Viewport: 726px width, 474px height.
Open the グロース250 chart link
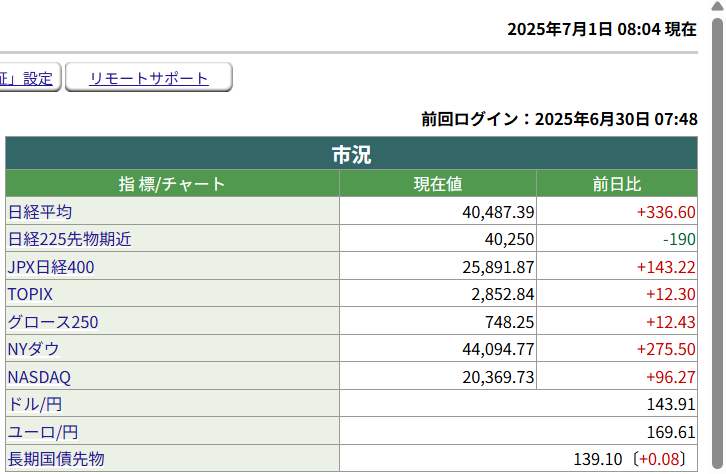(53, 322)
